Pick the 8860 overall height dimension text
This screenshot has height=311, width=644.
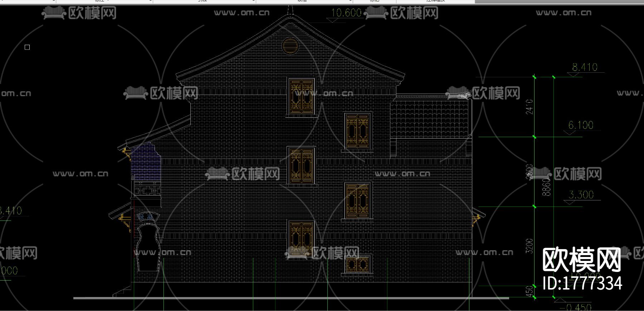(546, 187)
